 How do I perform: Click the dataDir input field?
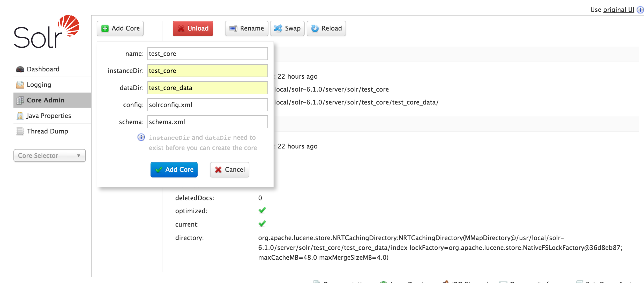tap(208, 88)
